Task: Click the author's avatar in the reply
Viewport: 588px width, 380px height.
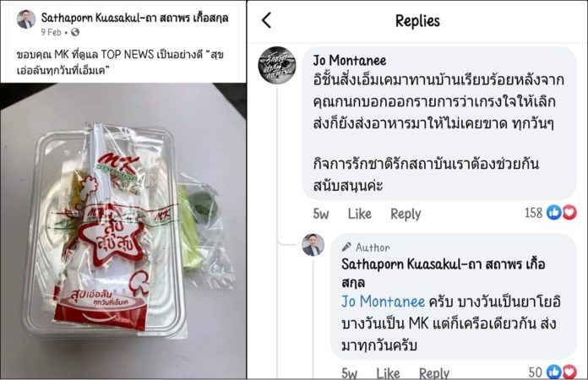Action: pos(313,245)
